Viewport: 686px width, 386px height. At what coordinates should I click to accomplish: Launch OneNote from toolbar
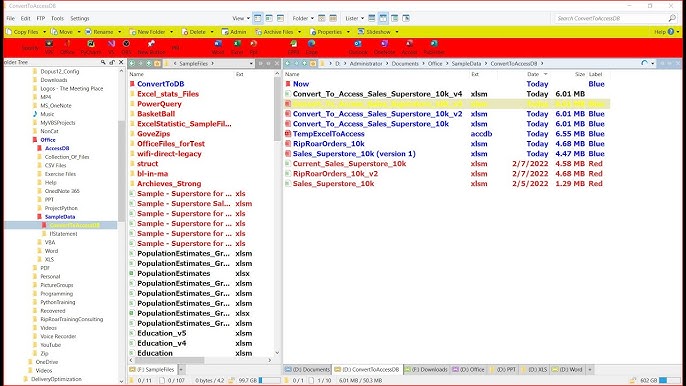pyautogui.click(x=384, y=47)
